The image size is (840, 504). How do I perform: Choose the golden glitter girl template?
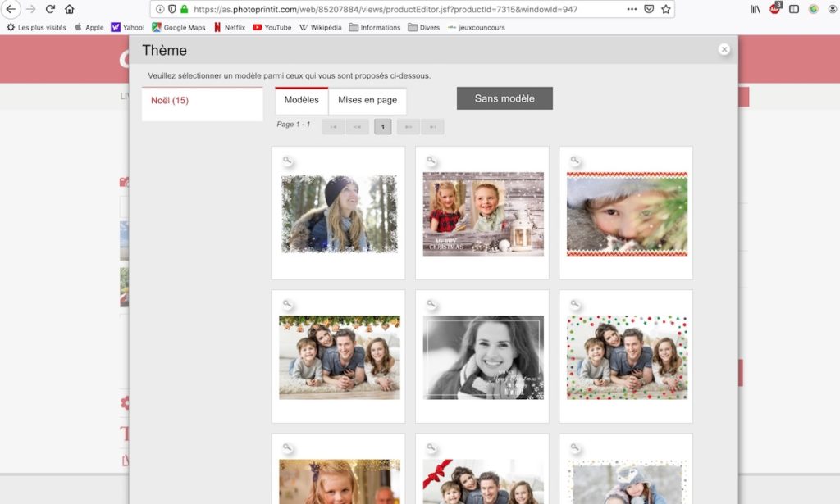coord(339,482)
